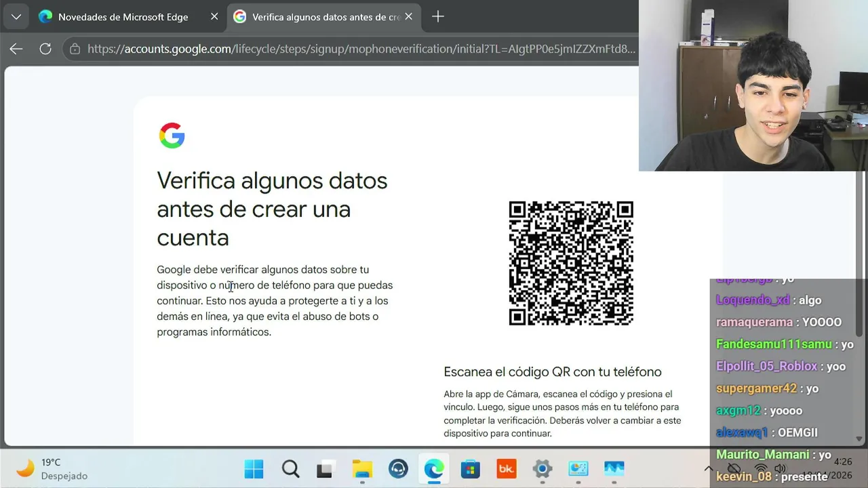Click the paragraph starting 'Google debe verificar'
868x488 pixels.
tap(275, 300)
